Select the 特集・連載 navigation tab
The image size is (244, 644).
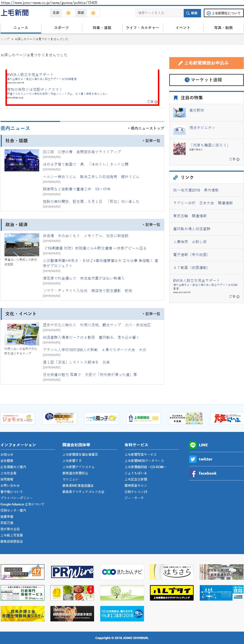102,28
